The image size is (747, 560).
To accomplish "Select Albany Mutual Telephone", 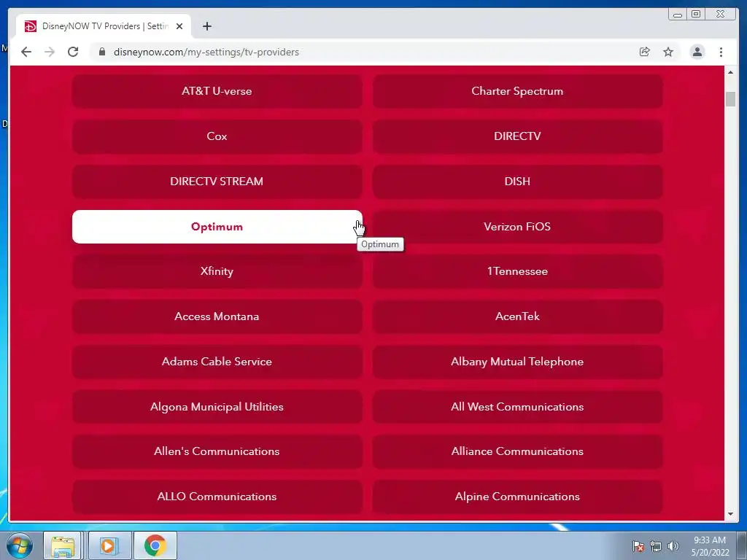I will (x=517, y=362).
